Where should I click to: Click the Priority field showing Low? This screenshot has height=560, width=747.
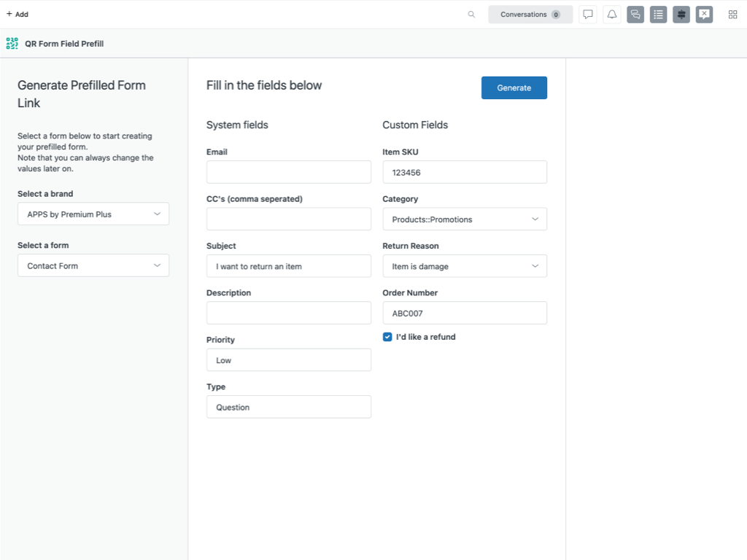coord(289,360)
